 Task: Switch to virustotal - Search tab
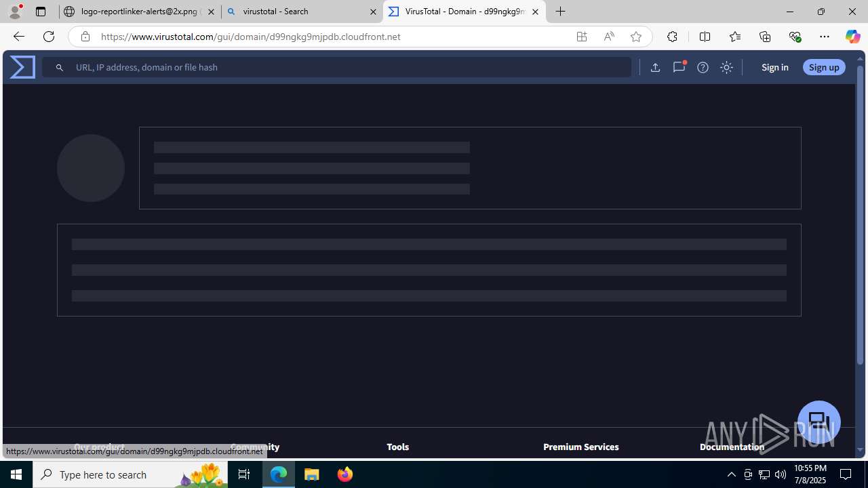(x=302, y=12)
